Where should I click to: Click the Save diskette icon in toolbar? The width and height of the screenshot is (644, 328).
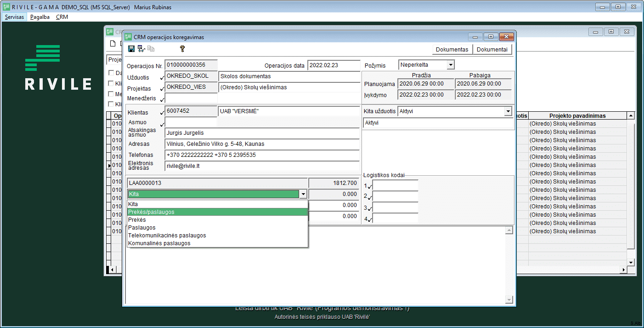(131, 49)
